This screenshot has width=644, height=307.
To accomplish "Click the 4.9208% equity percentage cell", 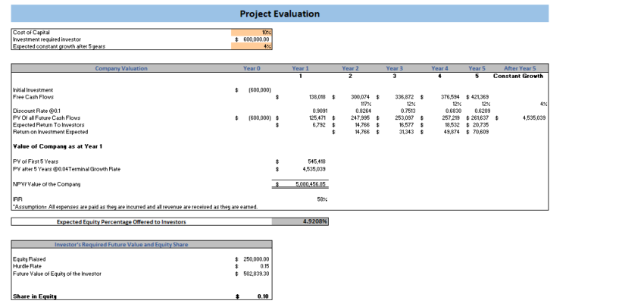I will coord(300,222).
